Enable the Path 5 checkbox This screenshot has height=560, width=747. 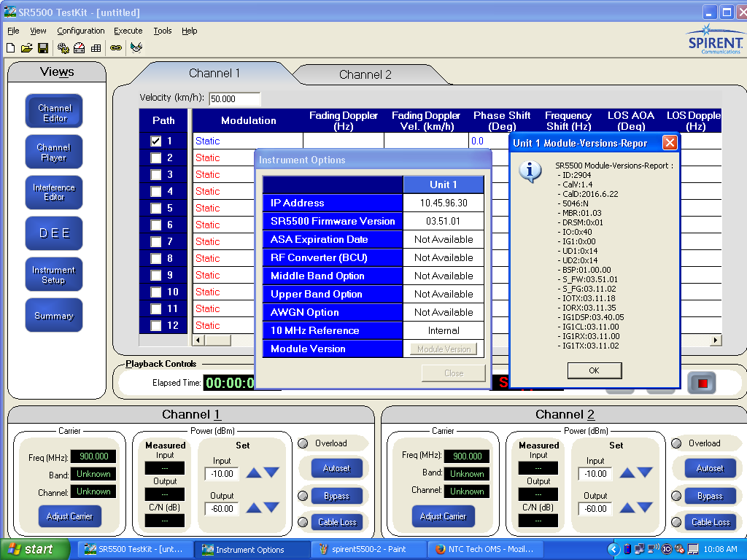point(155,209)
